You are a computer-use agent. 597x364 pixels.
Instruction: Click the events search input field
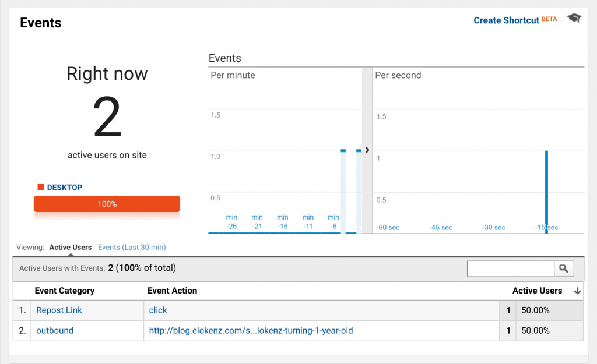tap(510, 268)
